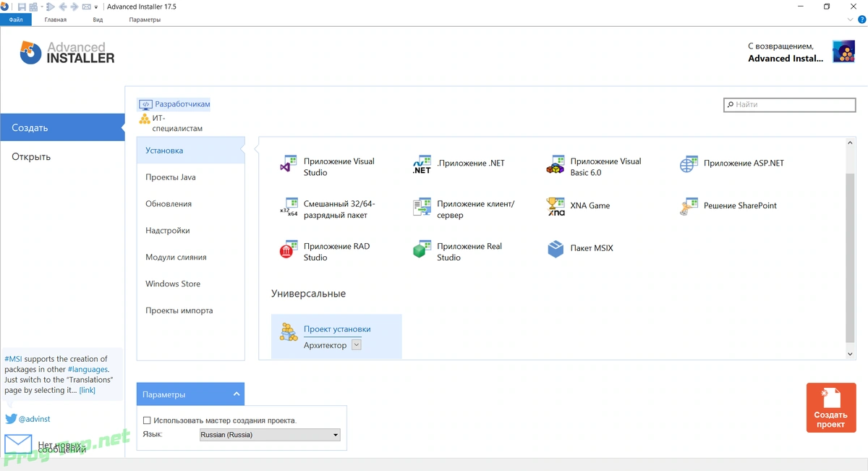
Task: Open the Build dropdown arrow in quick access toolbar
Action: (42, 7)
